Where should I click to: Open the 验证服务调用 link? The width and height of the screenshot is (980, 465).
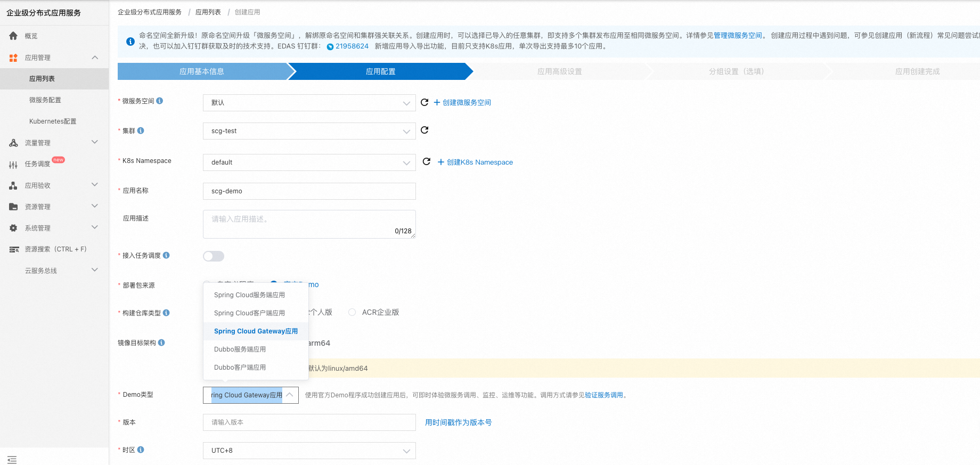604,395
